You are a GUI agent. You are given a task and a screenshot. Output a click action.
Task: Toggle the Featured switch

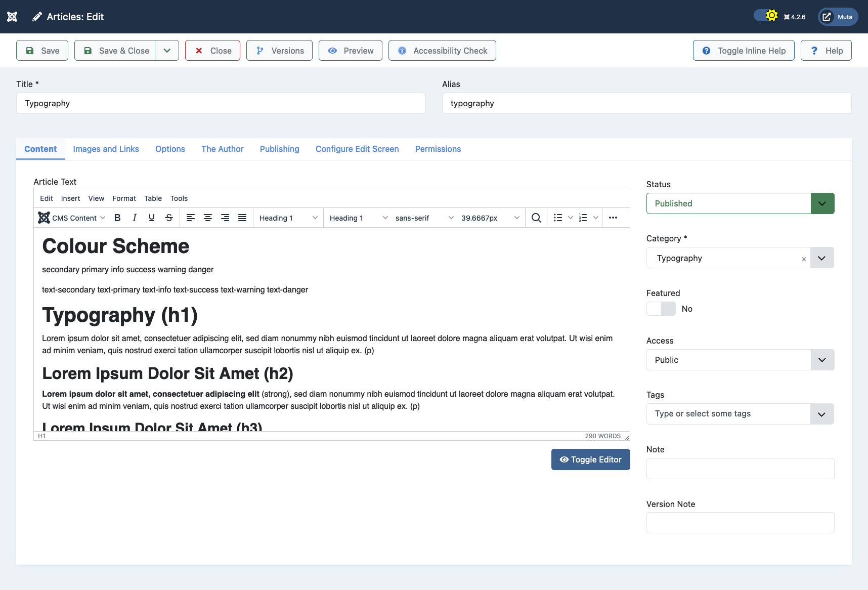661,309
